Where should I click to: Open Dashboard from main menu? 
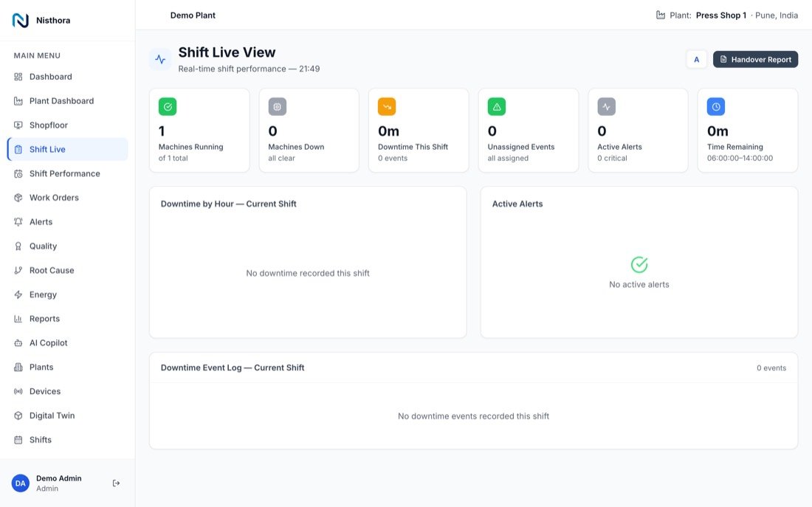tap(67, 77)
